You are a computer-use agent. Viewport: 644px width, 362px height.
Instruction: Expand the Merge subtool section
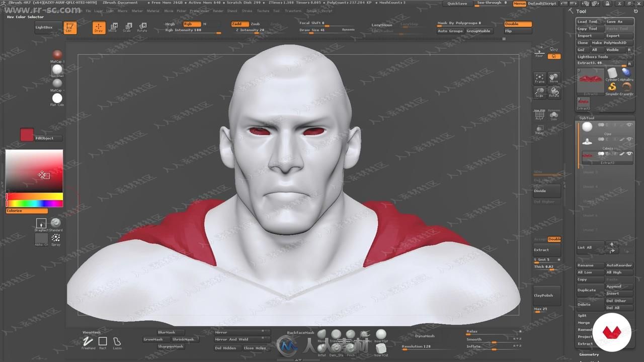(x=584, y=323)
